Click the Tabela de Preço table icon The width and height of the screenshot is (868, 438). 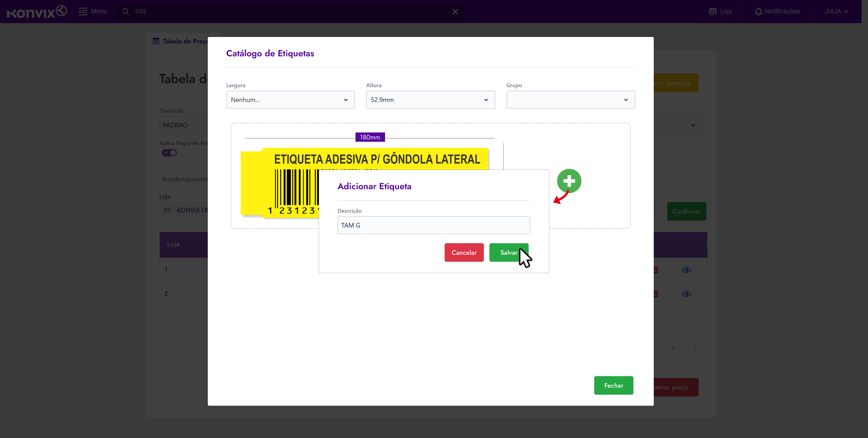pos(156,41)
